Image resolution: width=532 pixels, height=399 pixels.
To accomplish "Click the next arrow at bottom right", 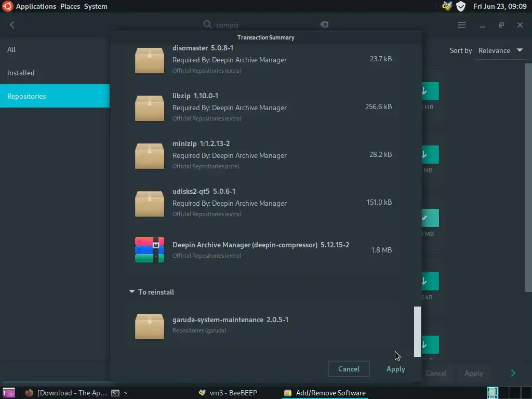I will pos(513,373).
